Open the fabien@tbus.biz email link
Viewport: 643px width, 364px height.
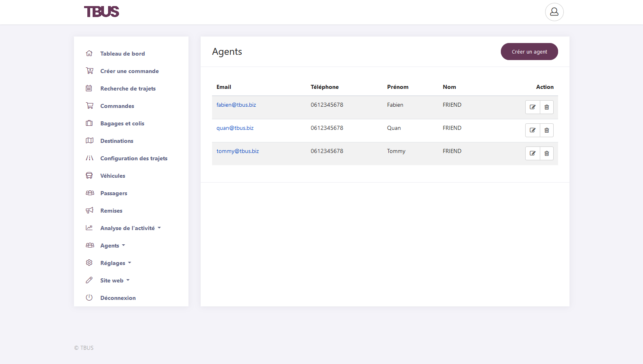pos(236,105)
